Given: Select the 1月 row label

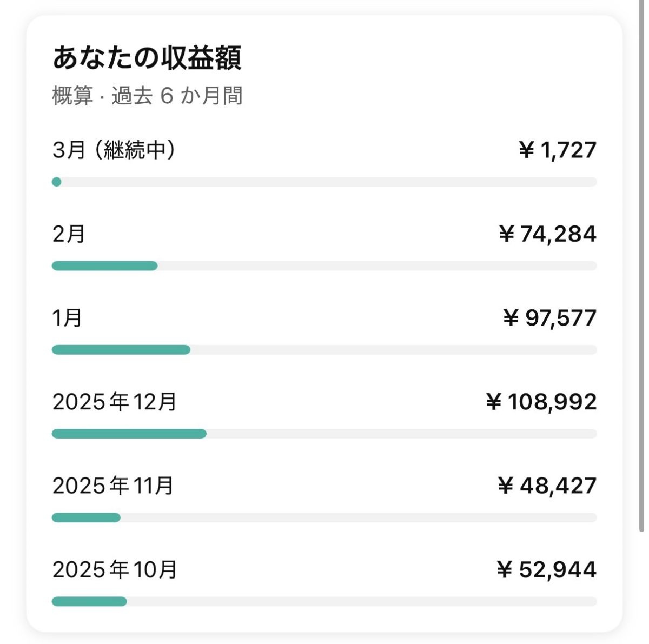Looking at the screenshot, I should [67, 317].
